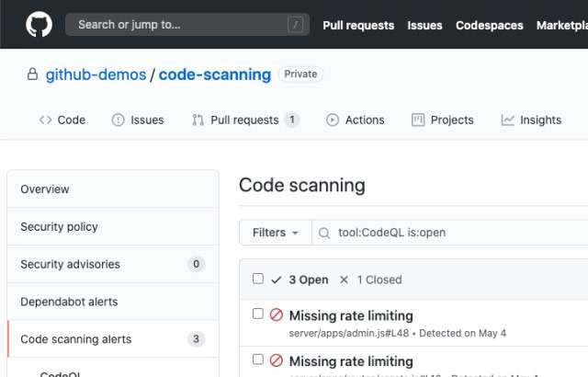Check the second Missing rate limiting alert
588x377 pixels.
258,360
